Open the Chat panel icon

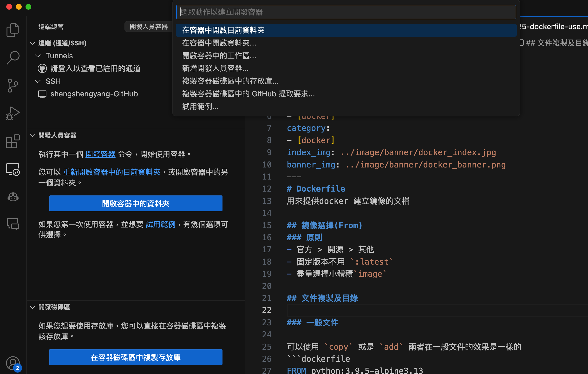coord(13,224)
